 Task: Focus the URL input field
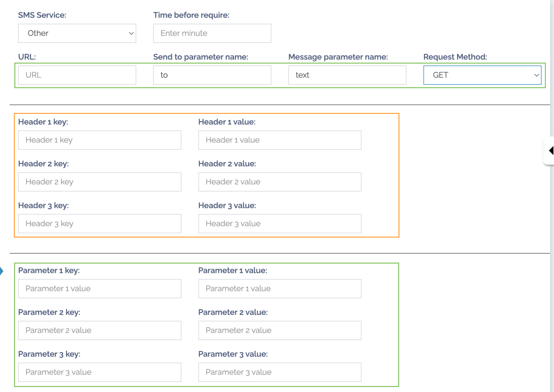(x=77, y=75)
